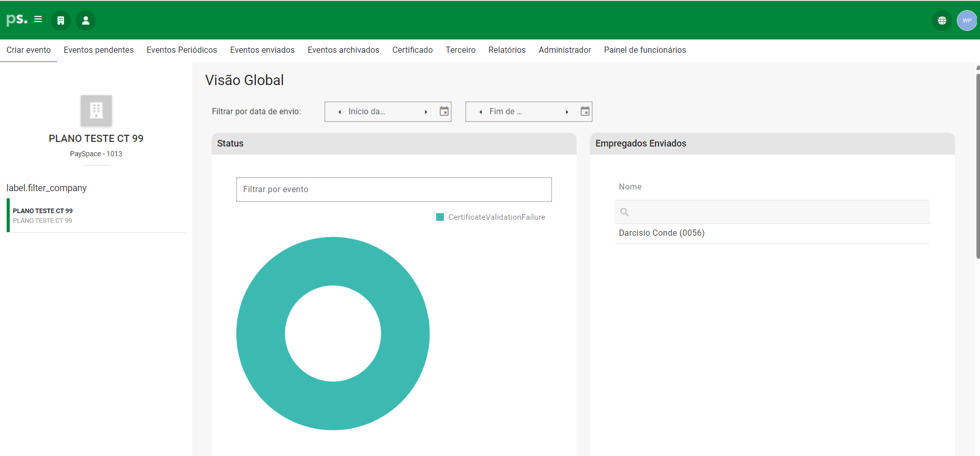The image size is (980, 456).
Task: Open calendar for start date filter
Action: tap(444, 111)
